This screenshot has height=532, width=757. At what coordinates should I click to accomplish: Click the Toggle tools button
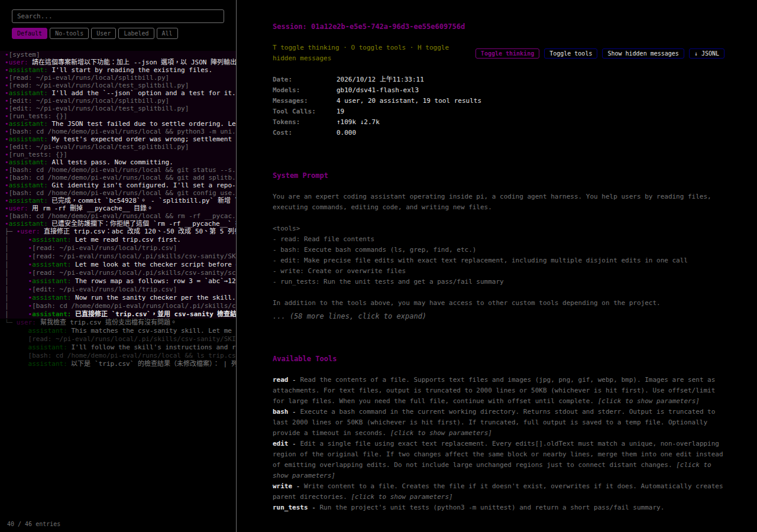point(571,53)
